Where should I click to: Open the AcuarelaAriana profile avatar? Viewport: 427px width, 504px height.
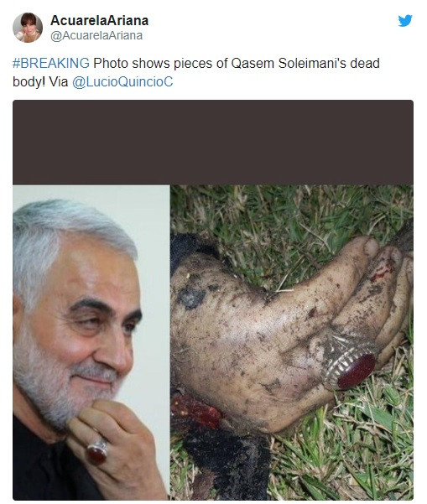click(x=28, y=28)
